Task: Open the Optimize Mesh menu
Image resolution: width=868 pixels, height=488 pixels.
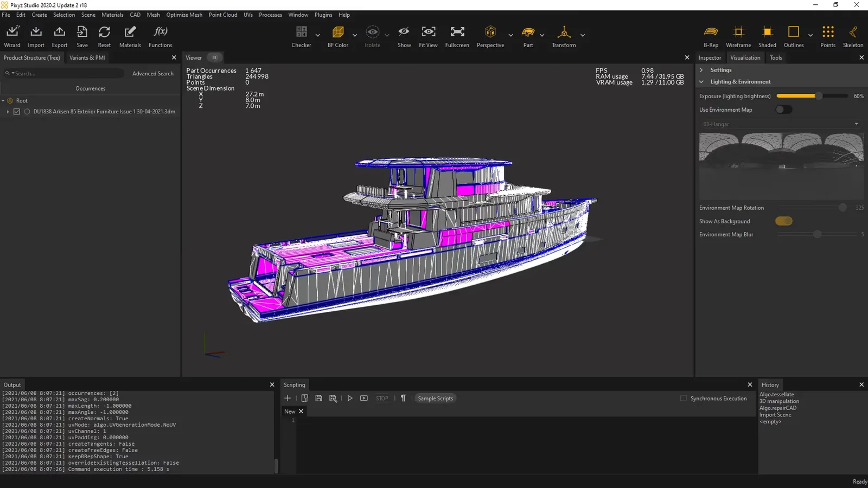Action: pyautogui.click(x=184, y=15)
